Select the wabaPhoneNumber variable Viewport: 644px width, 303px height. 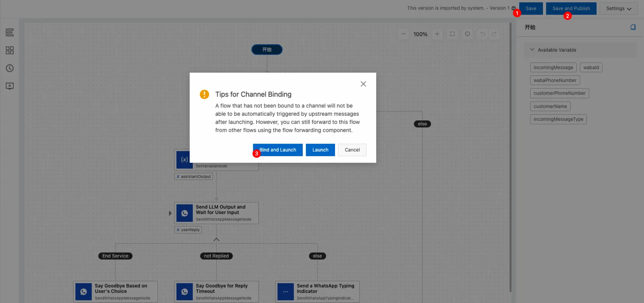click(x=555, y=80)
